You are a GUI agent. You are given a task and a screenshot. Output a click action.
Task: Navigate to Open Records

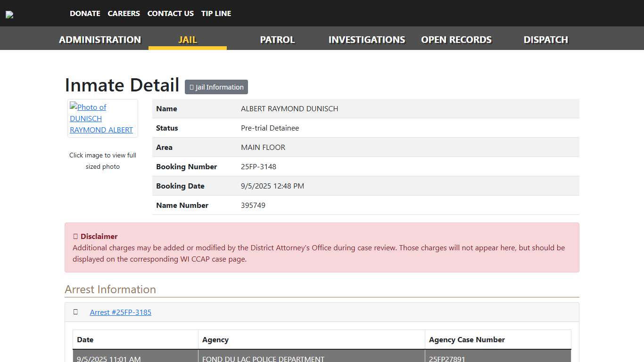(456, 40)
